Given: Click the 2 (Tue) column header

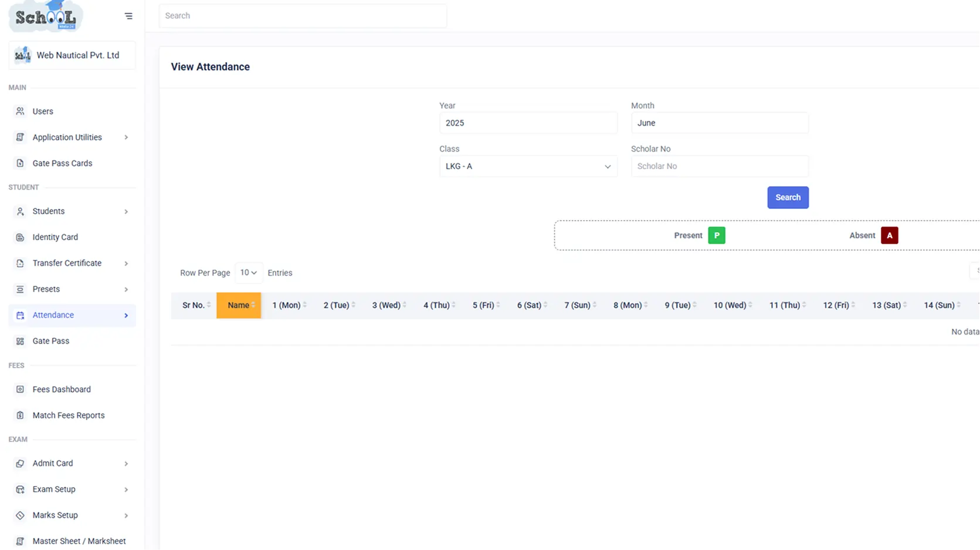Looking at the screenshot, I should [339, 305].
